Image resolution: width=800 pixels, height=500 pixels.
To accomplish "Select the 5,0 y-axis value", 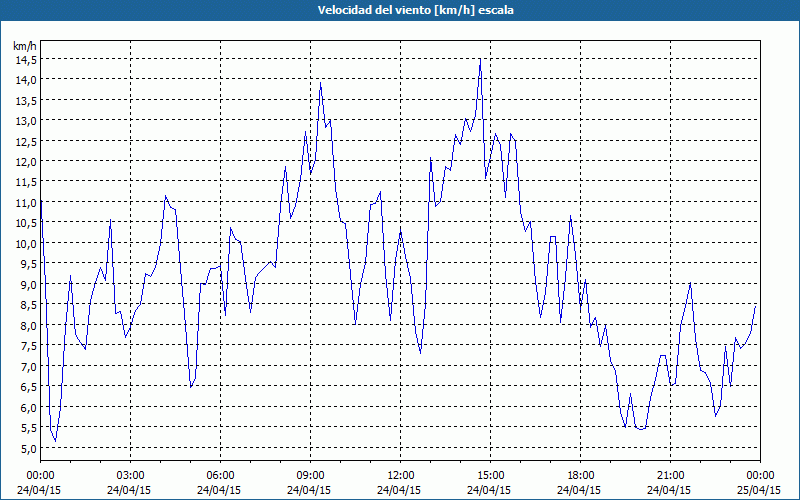I will (28, 448).
